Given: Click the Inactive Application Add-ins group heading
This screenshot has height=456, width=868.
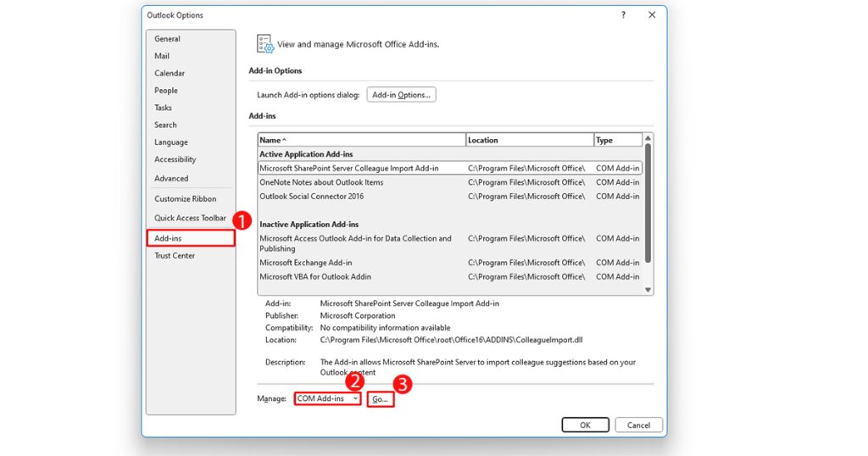Looking at the screenshot, I should point(309,224).
